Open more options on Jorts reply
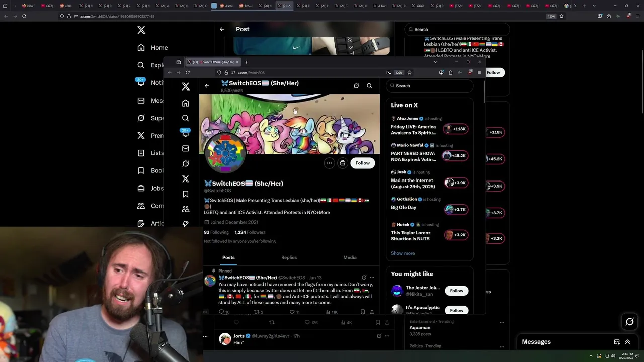The height and width of the screenshot is (362, 644). pyautogui.click(x=387, y=336)
